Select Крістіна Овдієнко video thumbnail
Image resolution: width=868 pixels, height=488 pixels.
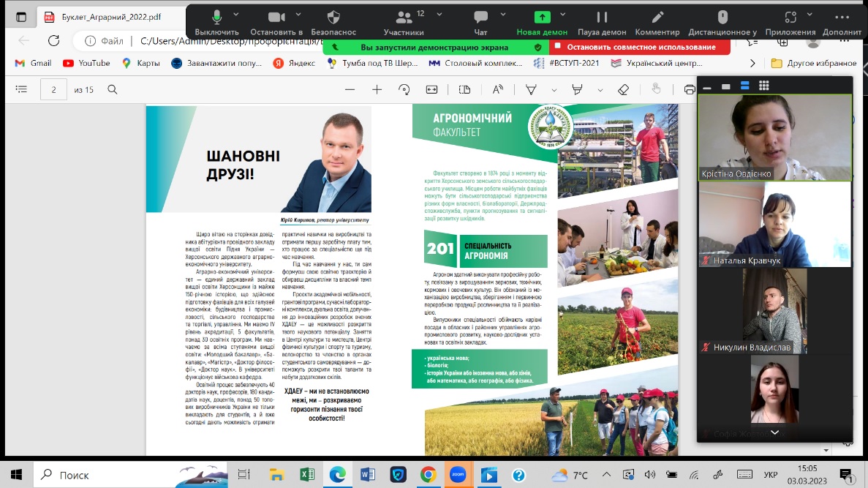(x=775, y=138)
